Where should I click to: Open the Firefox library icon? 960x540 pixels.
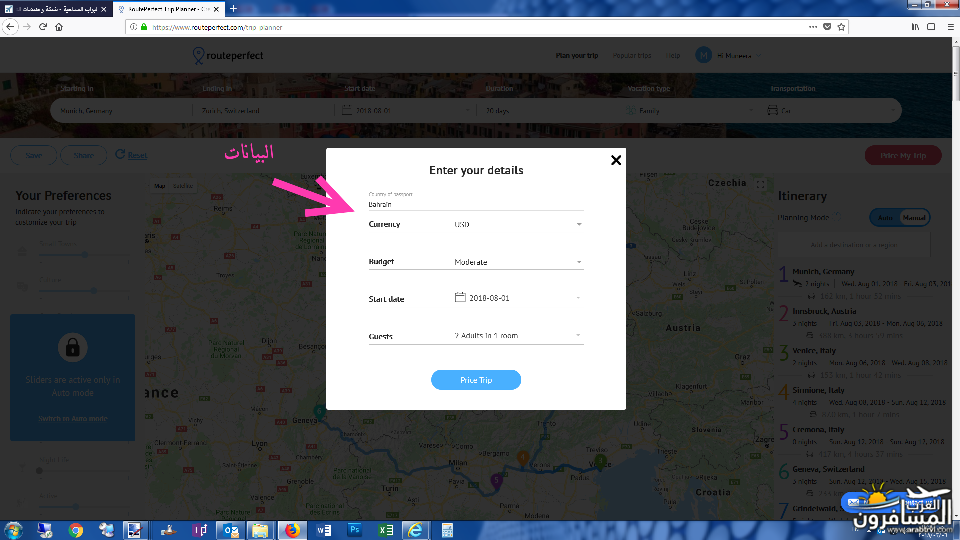[915, 27]
